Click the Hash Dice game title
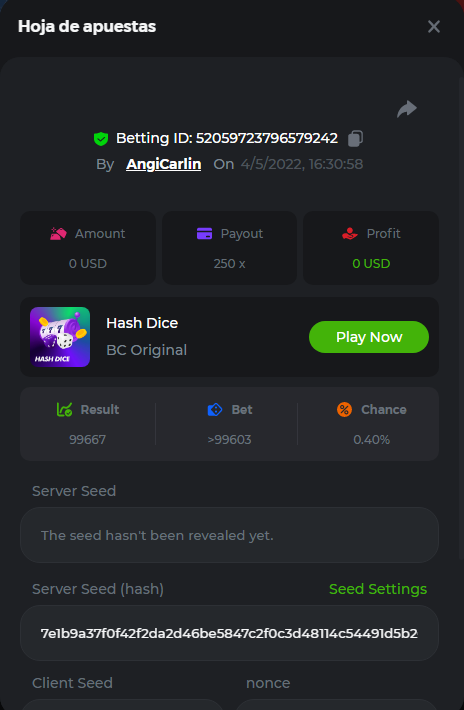Screen dimensions: 464x710 pyautogui.click(x=142, y=323)
